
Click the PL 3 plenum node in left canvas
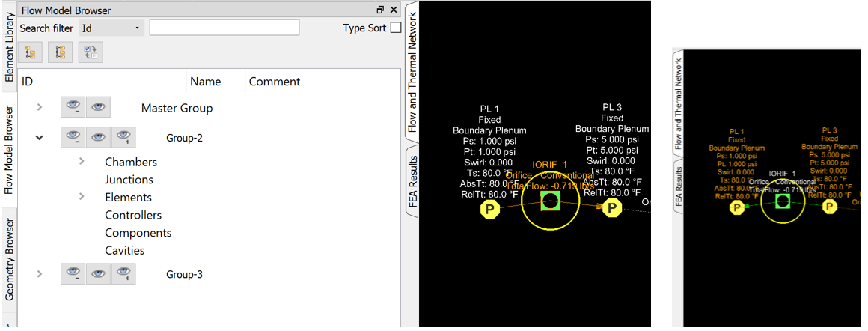point(613,209)
